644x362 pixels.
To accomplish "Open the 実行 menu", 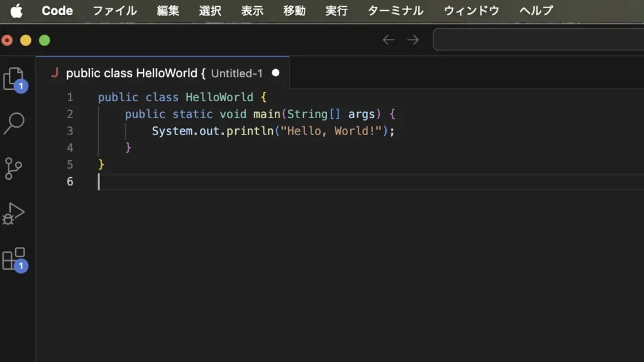I will [x=336, y=10].
